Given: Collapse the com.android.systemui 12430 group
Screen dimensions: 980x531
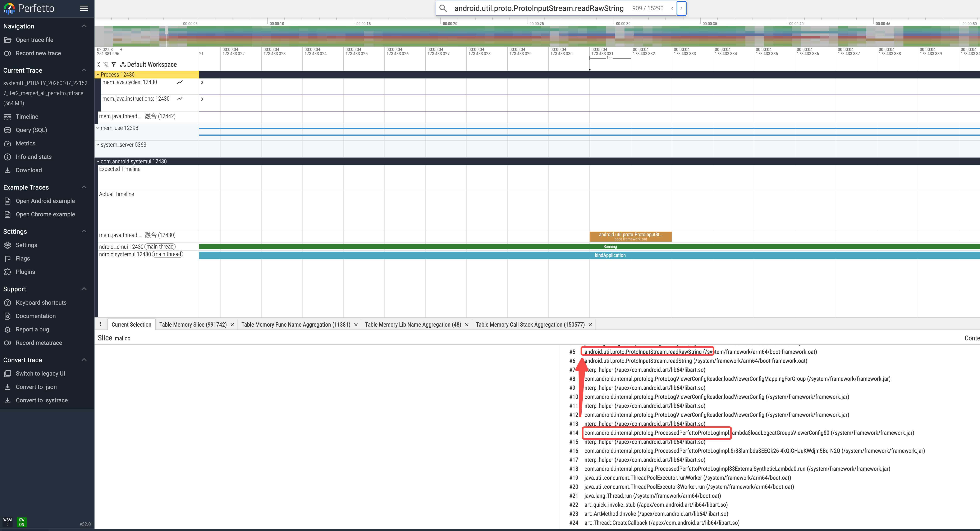Looking at the screenshot, I should pyautogui.click(x=98, y=161).
